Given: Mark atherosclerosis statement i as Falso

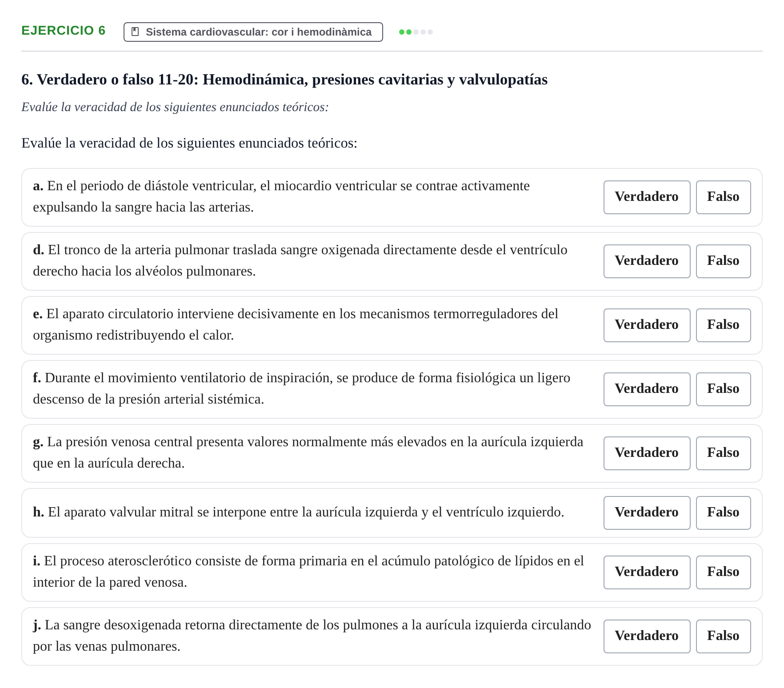Looking at the screenshot, I should [x=723, y=572].
